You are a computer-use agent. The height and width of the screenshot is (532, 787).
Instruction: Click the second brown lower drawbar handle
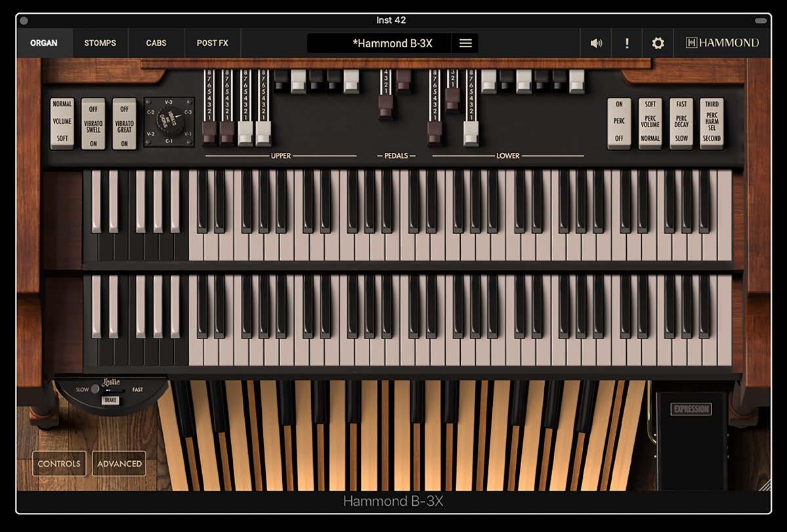pyautogui.click(x=453, y=100)
